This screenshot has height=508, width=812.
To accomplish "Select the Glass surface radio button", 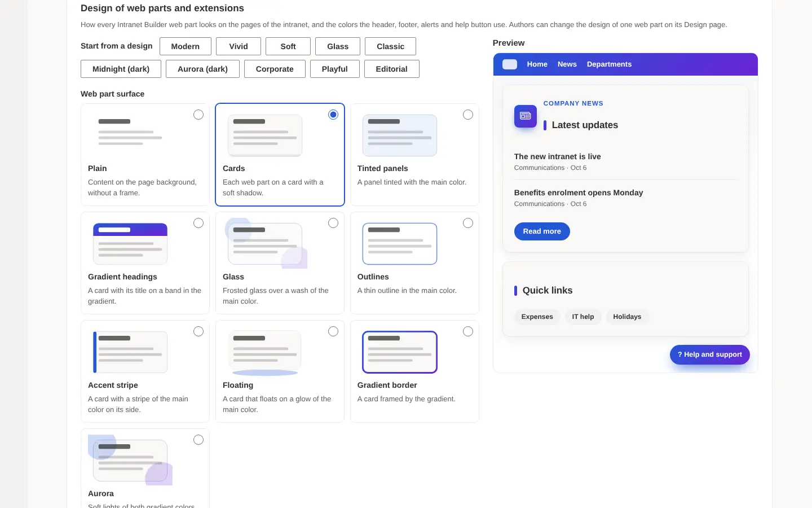I will click(333, 223).
